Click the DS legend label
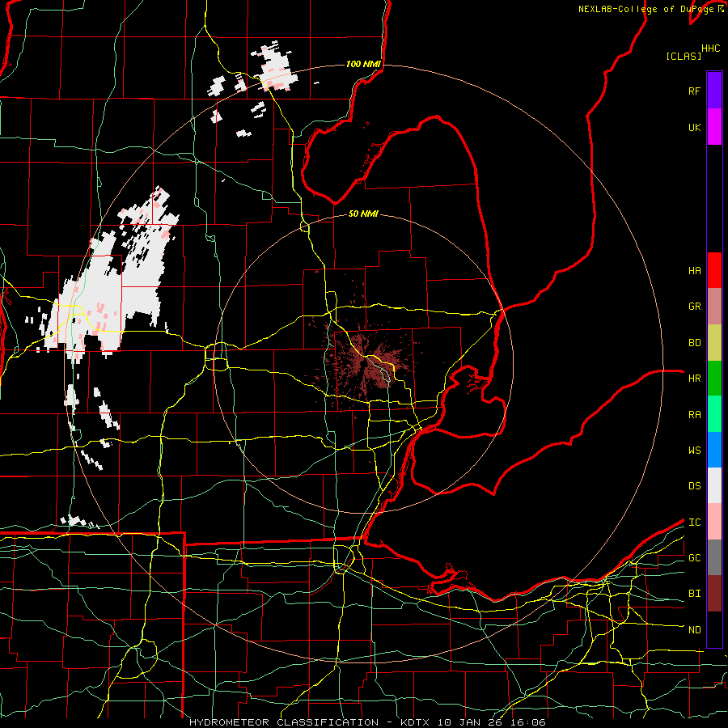The width and height of the screenshot is (728, 728). point(694,486)
